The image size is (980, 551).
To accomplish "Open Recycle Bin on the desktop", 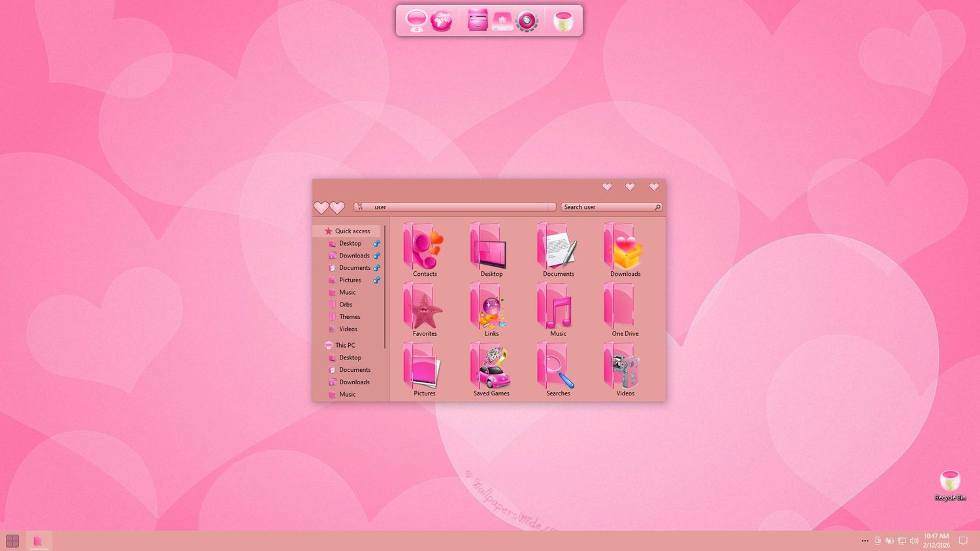I will click(x=950, y=486).
